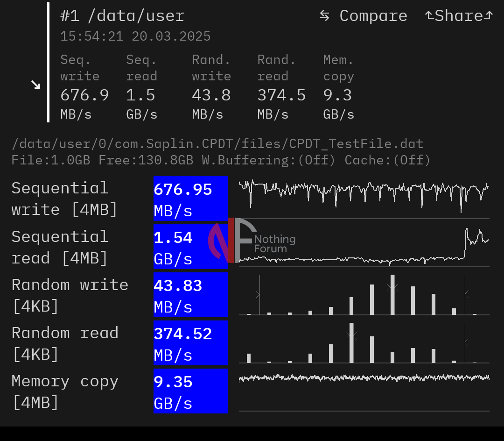Open the random write histogram chart
This screenshot has width=504, height=441.
(364, 295)
